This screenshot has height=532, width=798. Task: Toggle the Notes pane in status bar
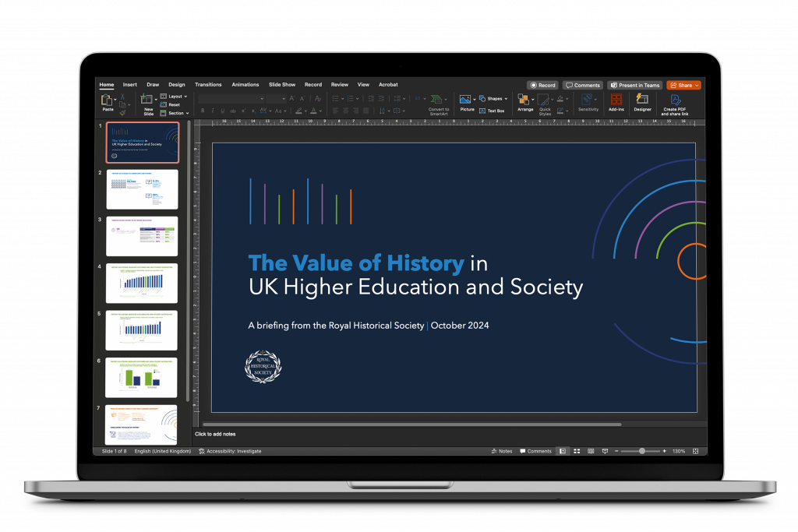point(502,451)
